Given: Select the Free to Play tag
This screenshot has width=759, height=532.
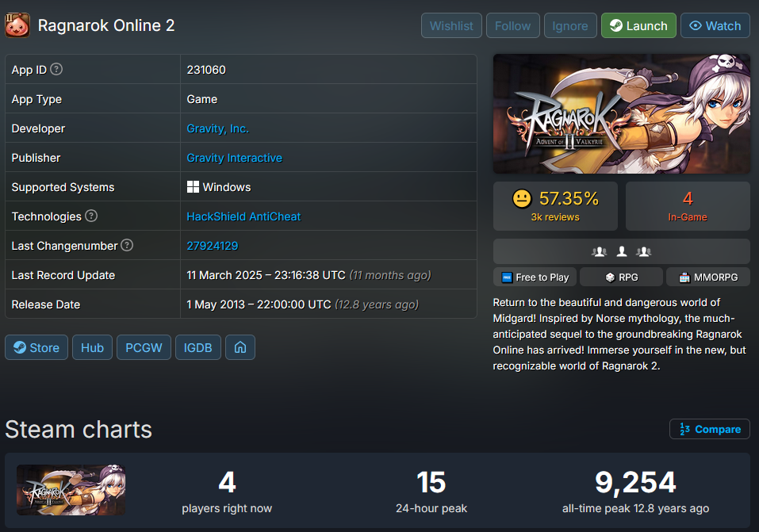Looking at the screenshot, I should tap(535, 277).
